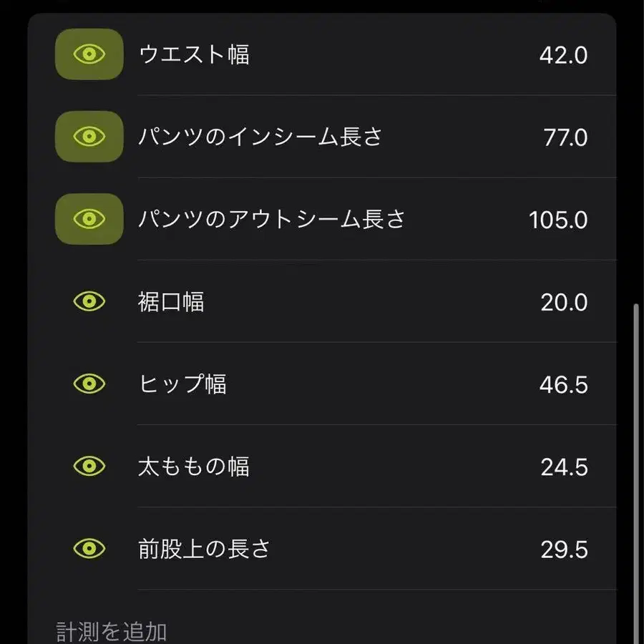The image size is (644, 644).
Task: Change the 太ももの幅 value 24.5
Action: (564, 467)
